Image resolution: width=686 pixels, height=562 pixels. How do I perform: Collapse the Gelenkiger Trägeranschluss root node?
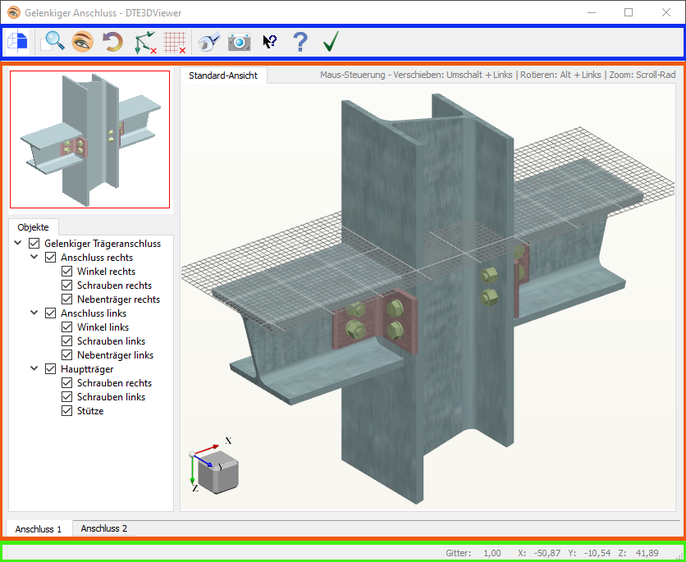pos(19,243)
